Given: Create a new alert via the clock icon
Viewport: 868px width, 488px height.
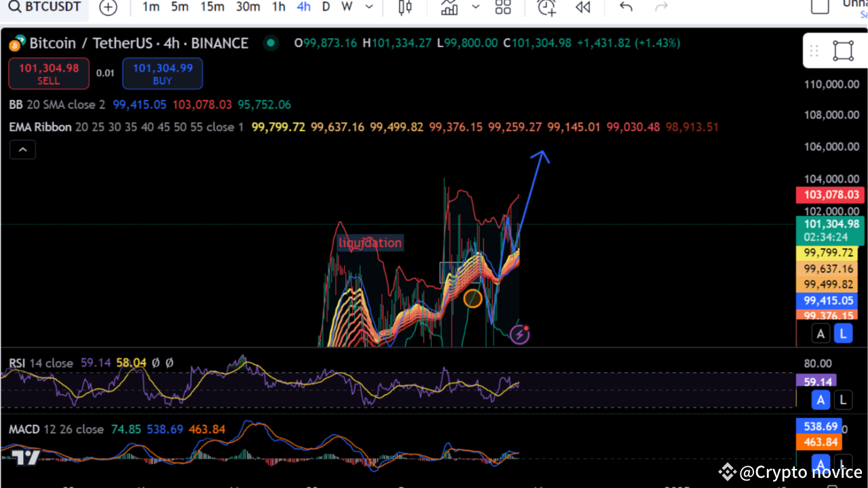Looking at the screenshot, I should pyautogui.click(x=546, y=7).
